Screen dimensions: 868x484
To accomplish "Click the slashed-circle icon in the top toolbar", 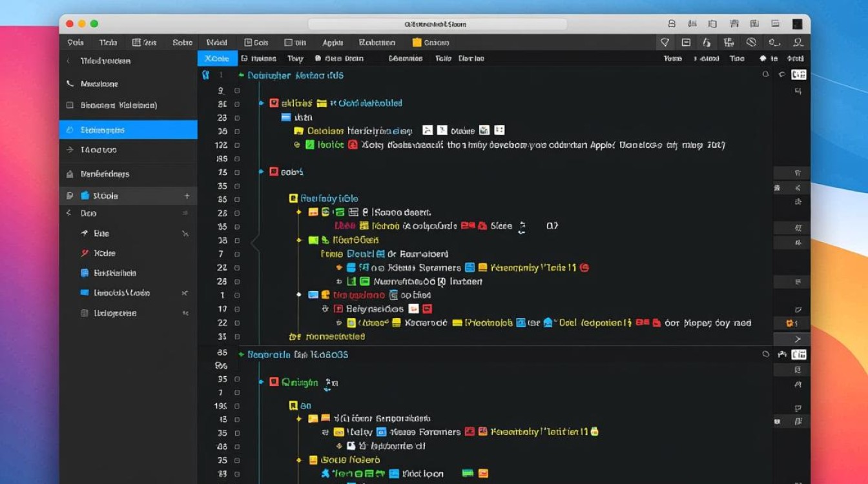I will [x=751, y=43].
